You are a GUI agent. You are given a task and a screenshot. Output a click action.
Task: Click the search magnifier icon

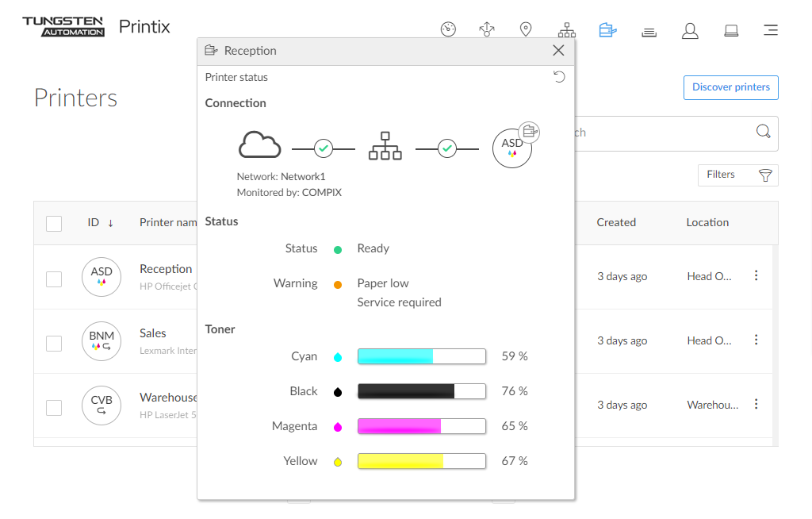pos(763,133)
